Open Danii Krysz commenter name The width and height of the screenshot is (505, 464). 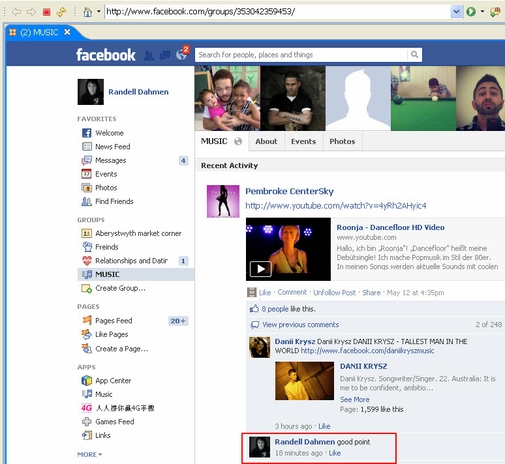click(x=295, y=342)
